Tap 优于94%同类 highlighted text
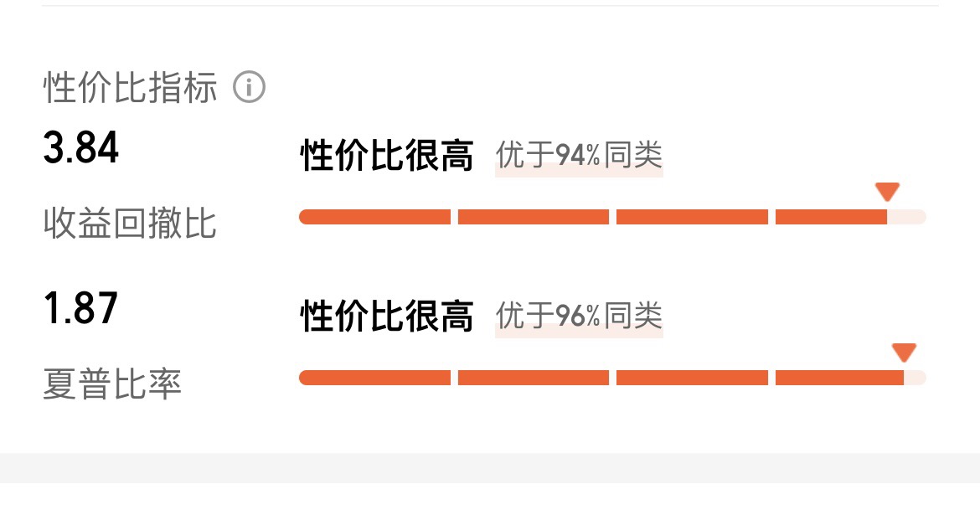 coord(579,155)
